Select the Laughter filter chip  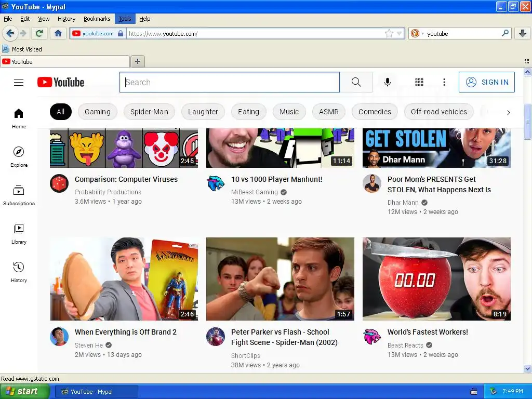coord(203,112)
